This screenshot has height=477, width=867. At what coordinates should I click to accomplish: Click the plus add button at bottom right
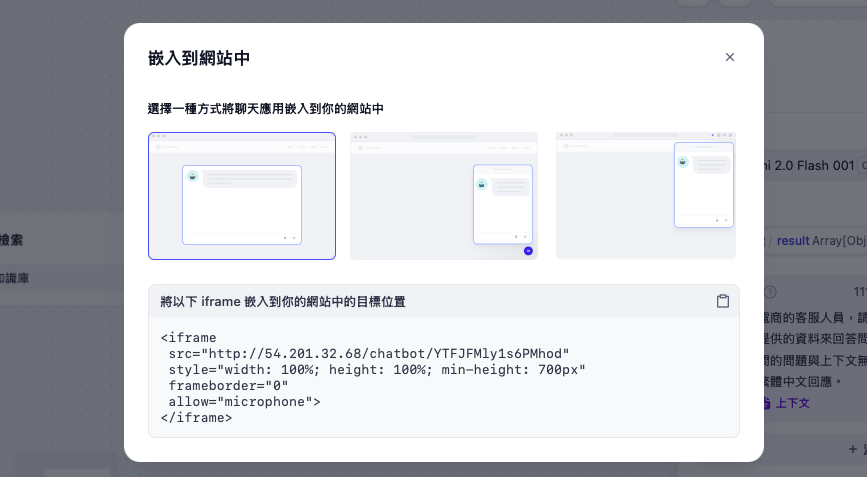tap(852, 450)
